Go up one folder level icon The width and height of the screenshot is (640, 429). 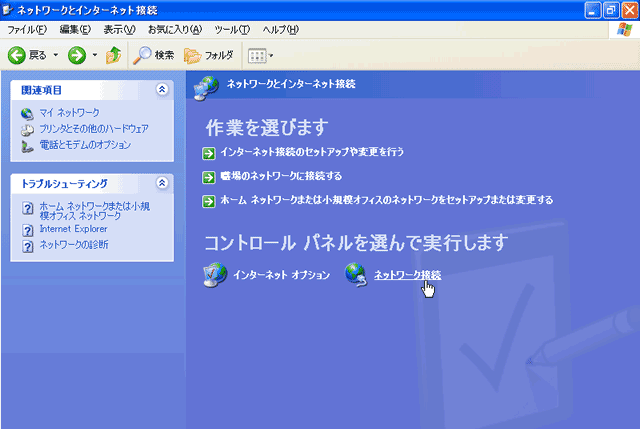coord(113,55)
